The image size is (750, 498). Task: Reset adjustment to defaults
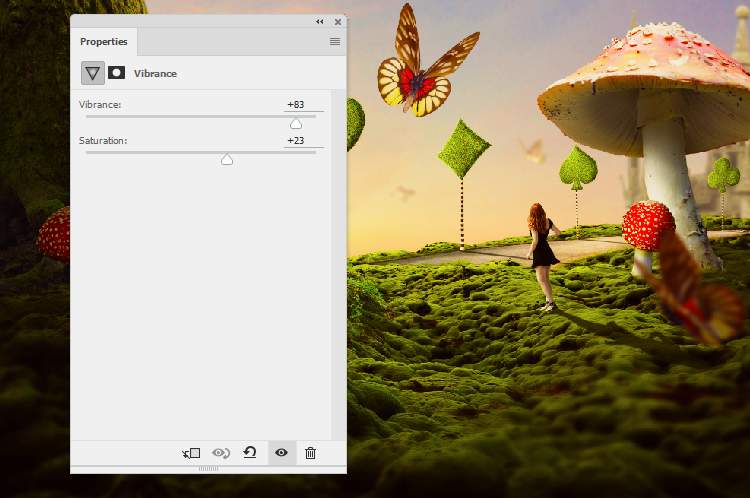click(250, 453)
